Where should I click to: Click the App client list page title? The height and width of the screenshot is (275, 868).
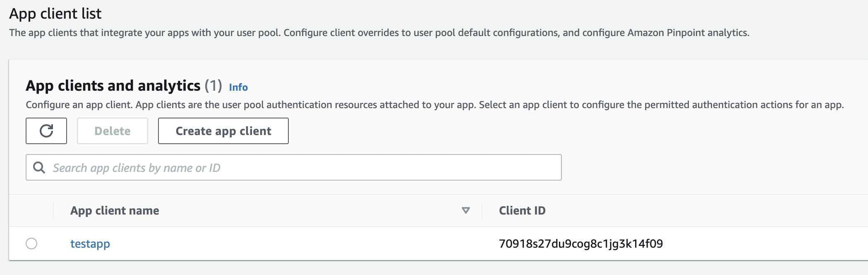(x=55, y=14)
